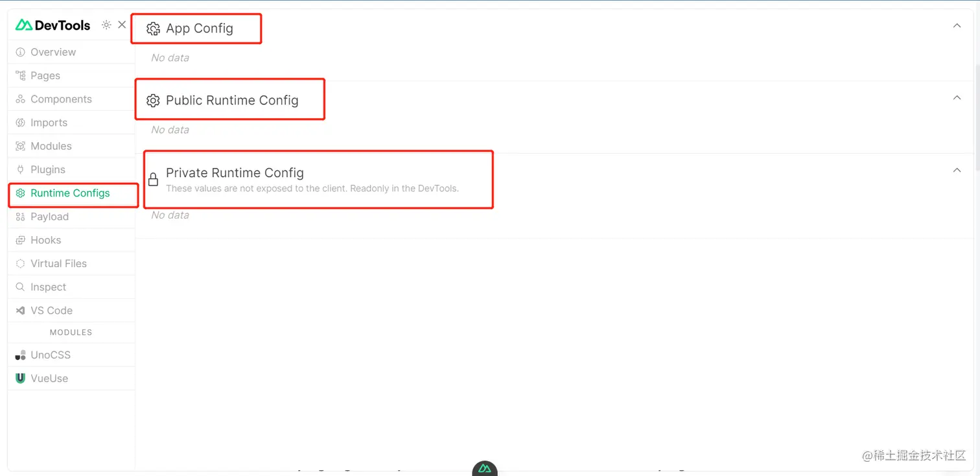Click the Components icon in the sidebar

coord(20,99)
